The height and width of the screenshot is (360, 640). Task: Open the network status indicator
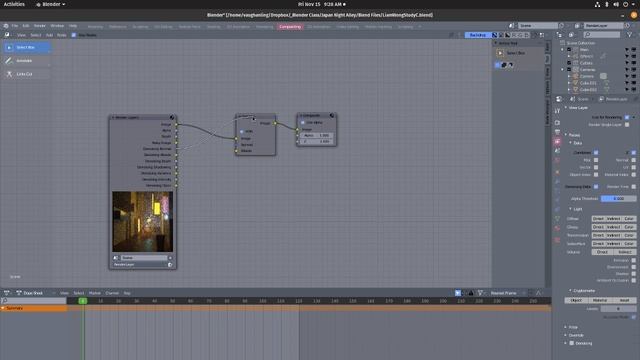coord(597,4)
